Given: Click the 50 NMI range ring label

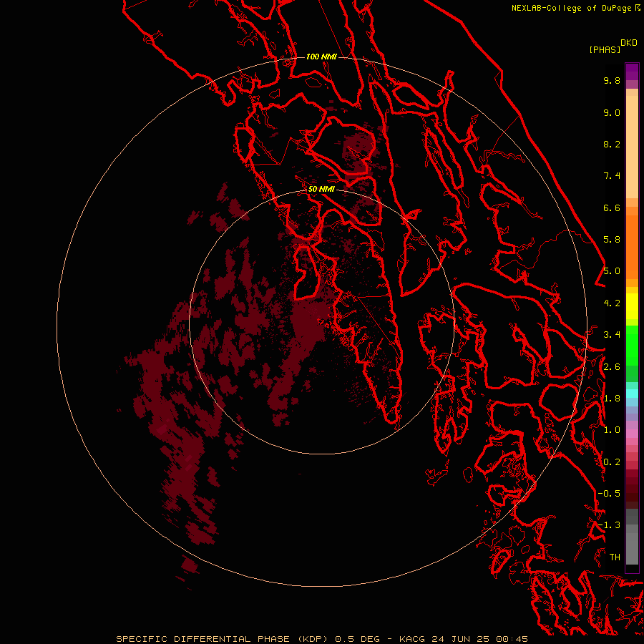Looking at the screenshot, I should 321,190.
